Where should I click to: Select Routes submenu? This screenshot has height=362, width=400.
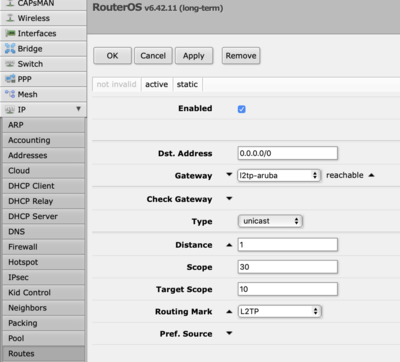tap(43, 354)
